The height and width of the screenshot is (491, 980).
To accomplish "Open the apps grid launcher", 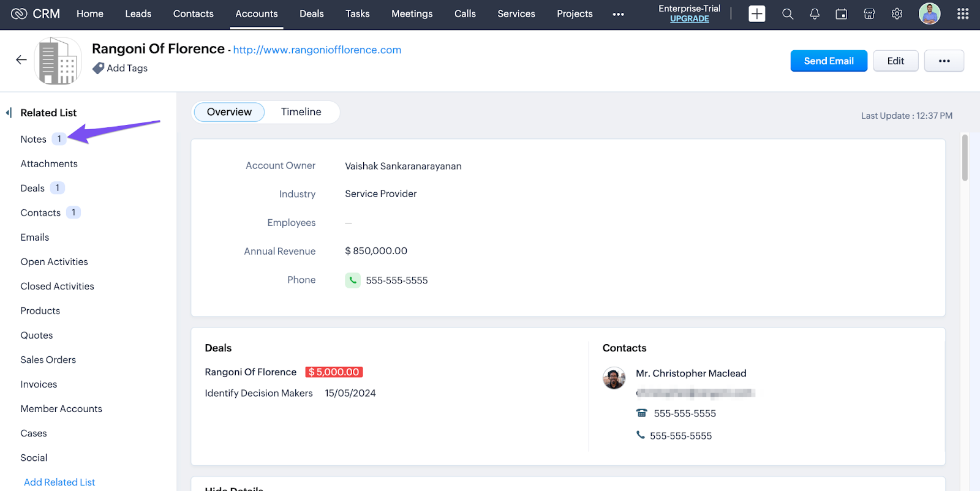I will (x=963, y=14).
